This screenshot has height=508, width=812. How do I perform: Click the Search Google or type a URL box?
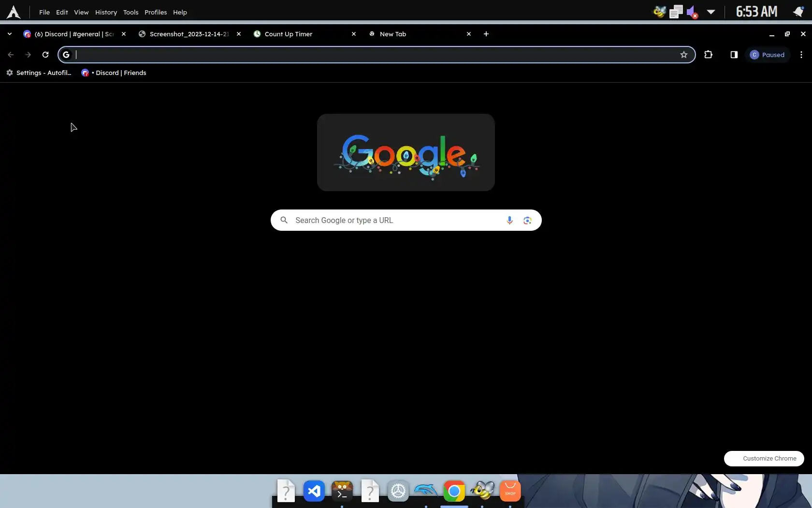pos(406,220)
